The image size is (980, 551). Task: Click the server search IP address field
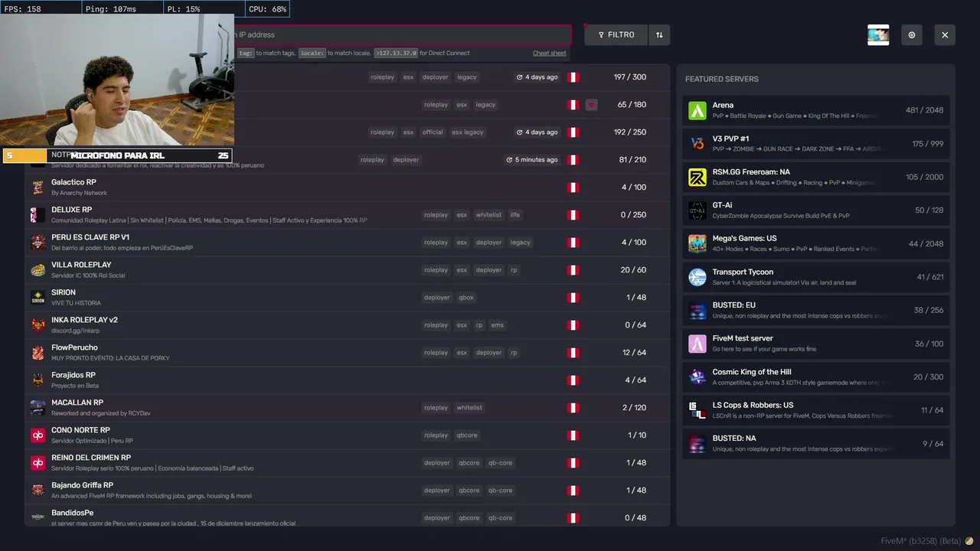click(x=402, y=34)
